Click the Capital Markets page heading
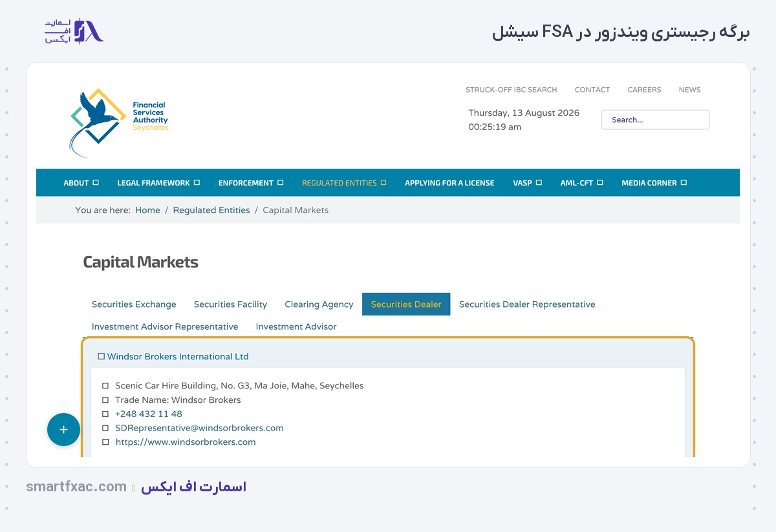The height and width of the screenshot is (532, 776). click(140, 262)
